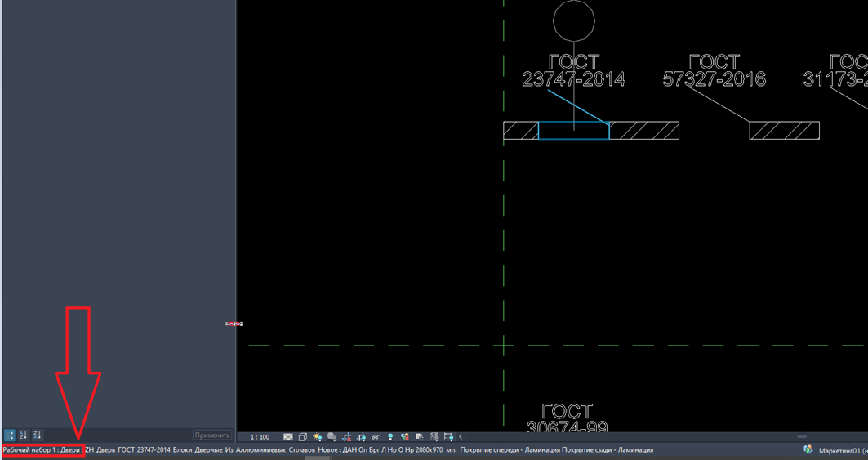The image size is (868, 460).
Task: Sort properties A to Z ascending
Action: [x=23, y=435]
